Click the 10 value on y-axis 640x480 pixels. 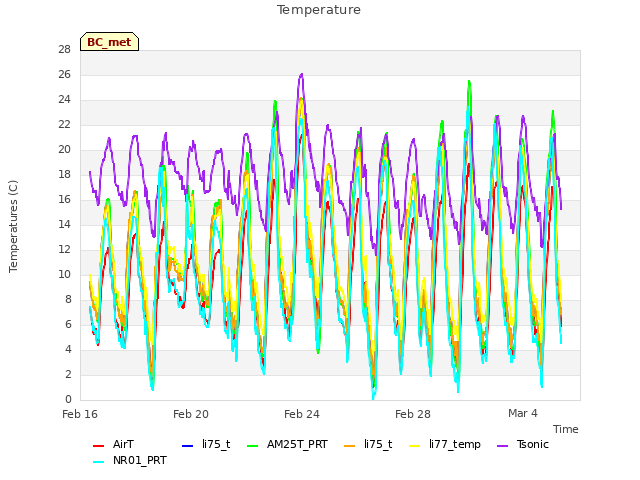coord(64,274)
